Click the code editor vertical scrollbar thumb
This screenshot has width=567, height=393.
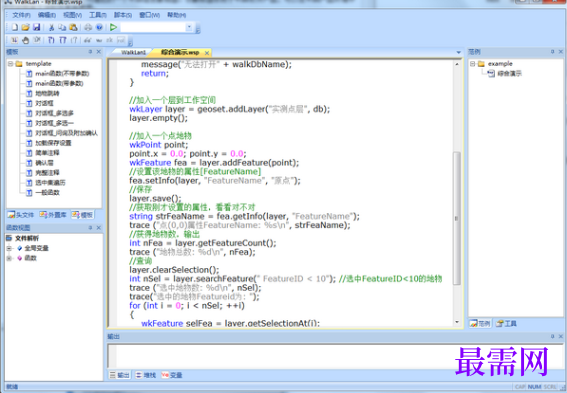(457, 218)
